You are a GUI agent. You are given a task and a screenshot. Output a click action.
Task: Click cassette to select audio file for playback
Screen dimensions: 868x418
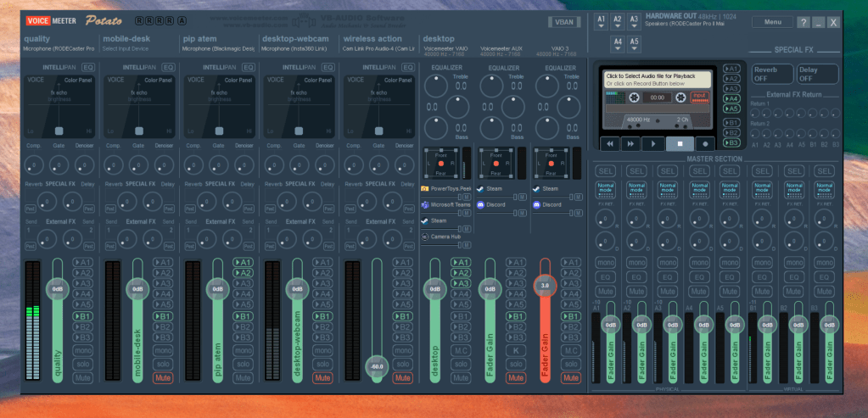pyautogui.click(x=658, y=80)
